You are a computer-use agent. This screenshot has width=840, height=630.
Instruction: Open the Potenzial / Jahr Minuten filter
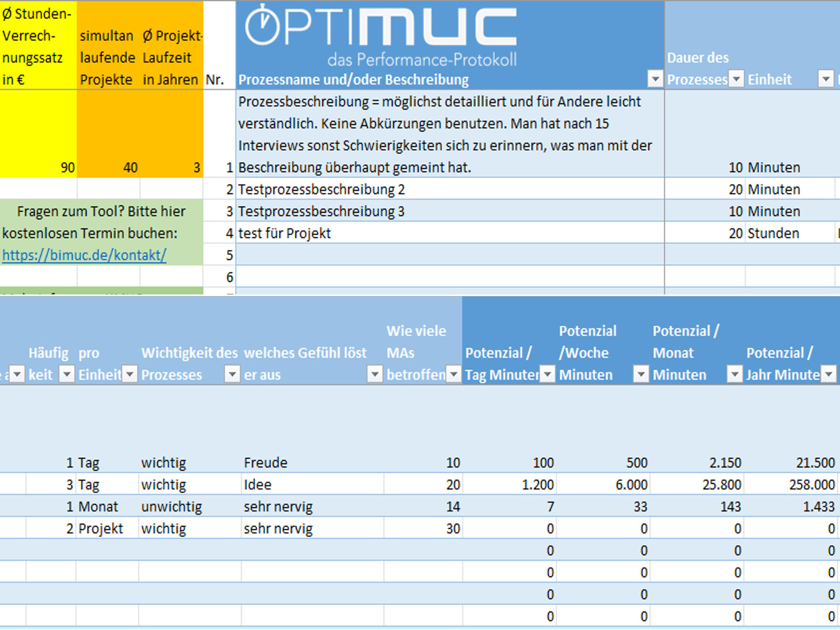pyautogui.click(x=829, y=374)
